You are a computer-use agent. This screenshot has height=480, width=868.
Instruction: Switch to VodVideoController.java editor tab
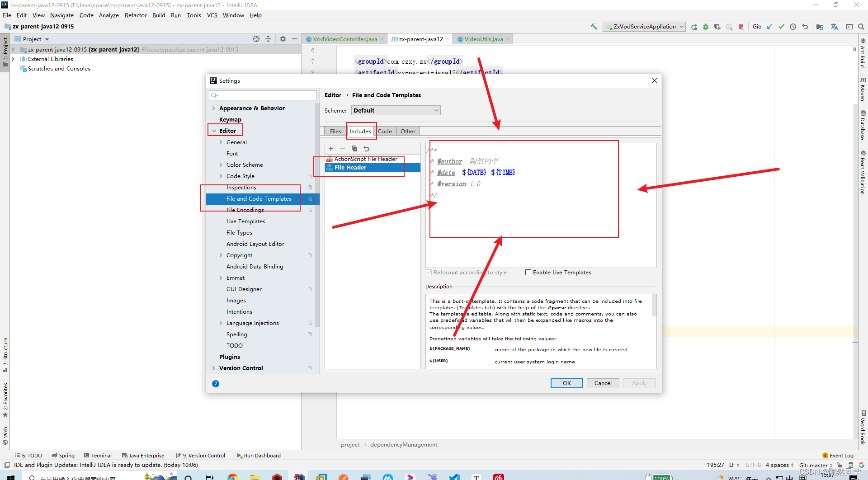click(x=344, y=39)
